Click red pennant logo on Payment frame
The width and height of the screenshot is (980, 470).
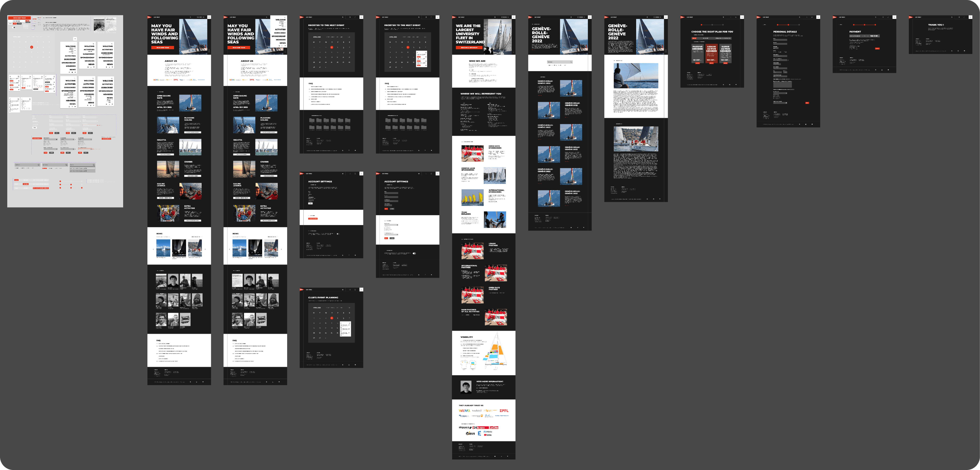[834, 17]
